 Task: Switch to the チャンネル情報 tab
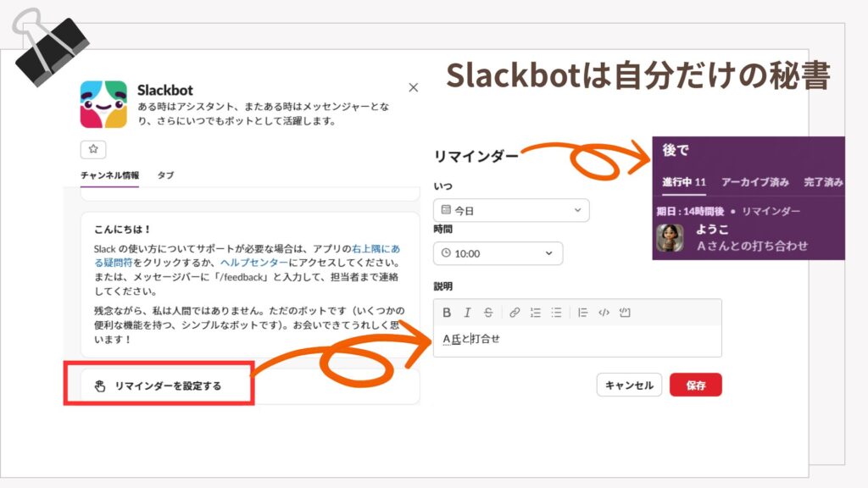[109, 175]
